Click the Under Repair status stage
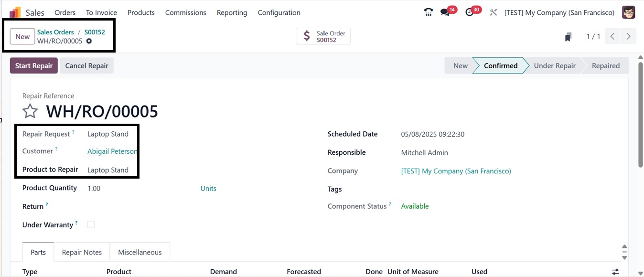This screenshot has width=644, height=277. click(x=554, y=66)
